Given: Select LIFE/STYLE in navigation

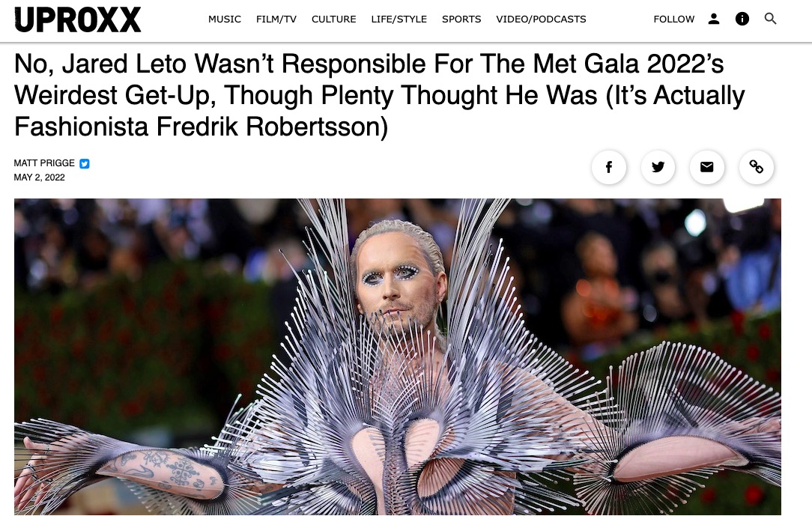Looking at the screenshot, I should pos(399,19).
